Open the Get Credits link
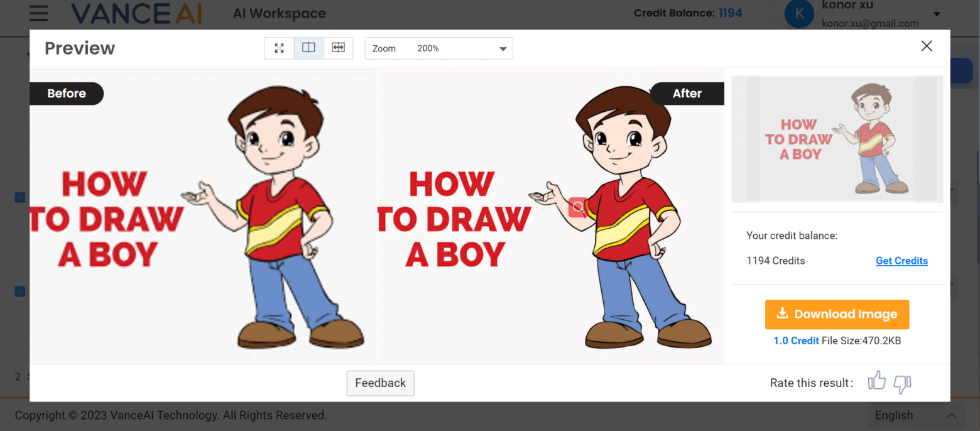The image size is (980, 431). [901, 260]
